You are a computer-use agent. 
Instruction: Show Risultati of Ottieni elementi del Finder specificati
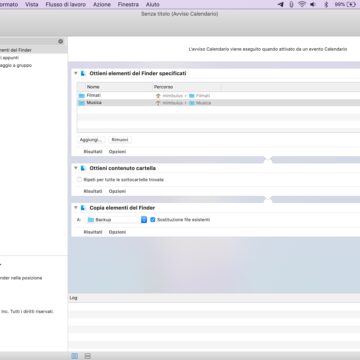click(x=93, y=152)
